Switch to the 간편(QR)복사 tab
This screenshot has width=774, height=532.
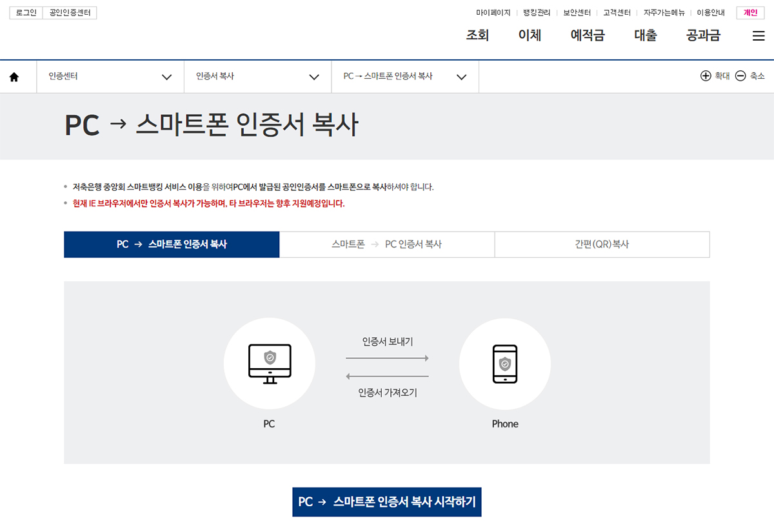(601, 244)
